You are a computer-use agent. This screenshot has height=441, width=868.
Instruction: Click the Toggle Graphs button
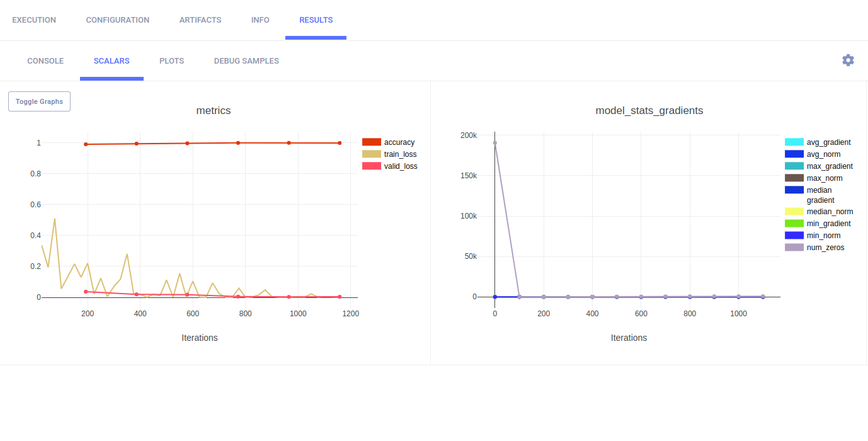39,101
